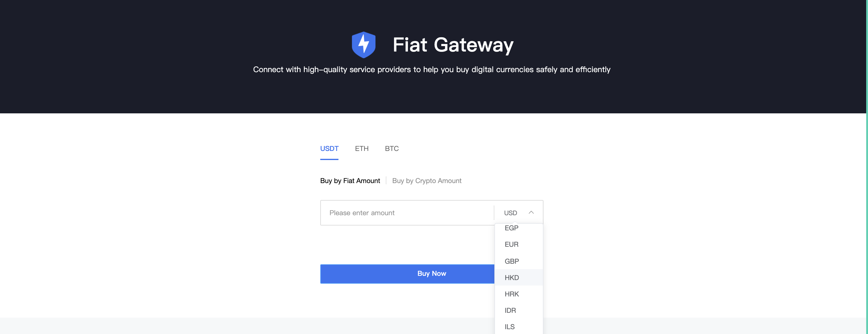This screenshot has width=868, height=334.
Task: Select the BTC tab
Action: pos(392,149)
